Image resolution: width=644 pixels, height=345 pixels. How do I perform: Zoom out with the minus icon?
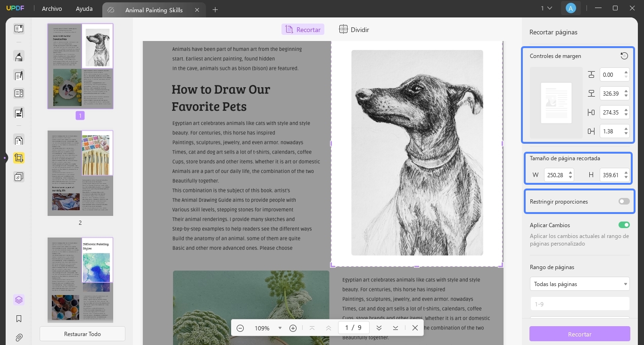tap(240, 328)
